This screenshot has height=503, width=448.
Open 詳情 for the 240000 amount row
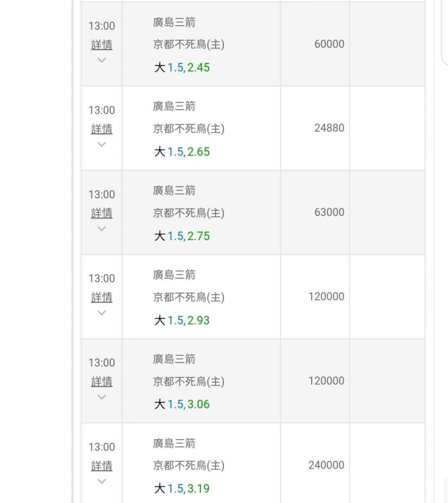coord(102,466)
